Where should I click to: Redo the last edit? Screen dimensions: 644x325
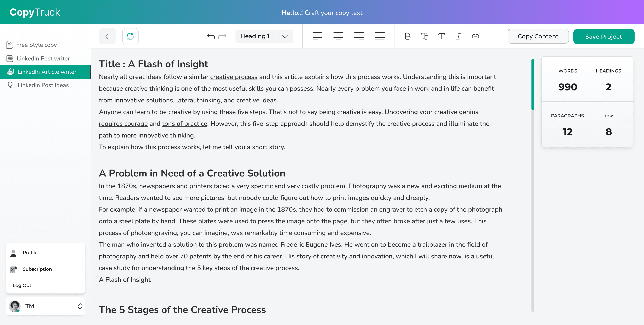coord(222,36)
